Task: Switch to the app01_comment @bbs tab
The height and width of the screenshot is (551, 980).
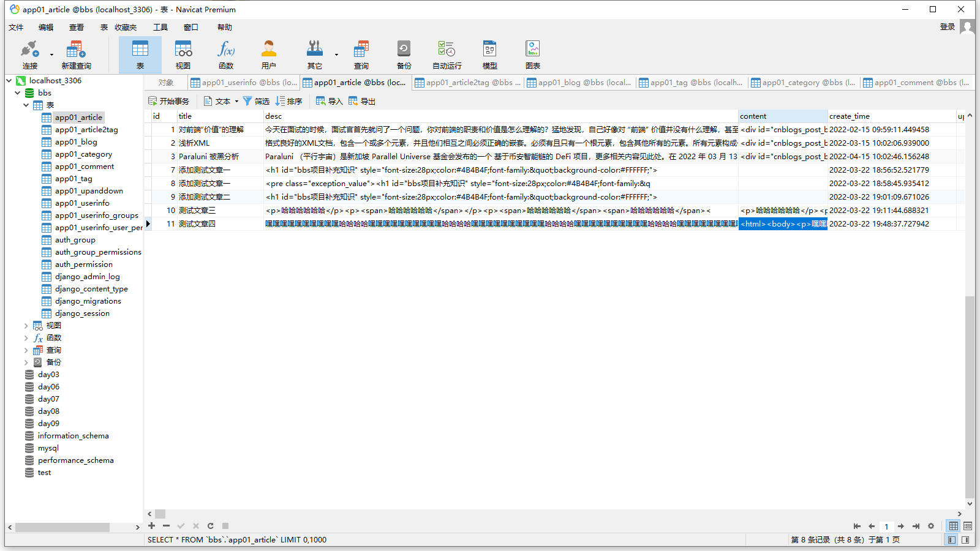Action: 916,83
